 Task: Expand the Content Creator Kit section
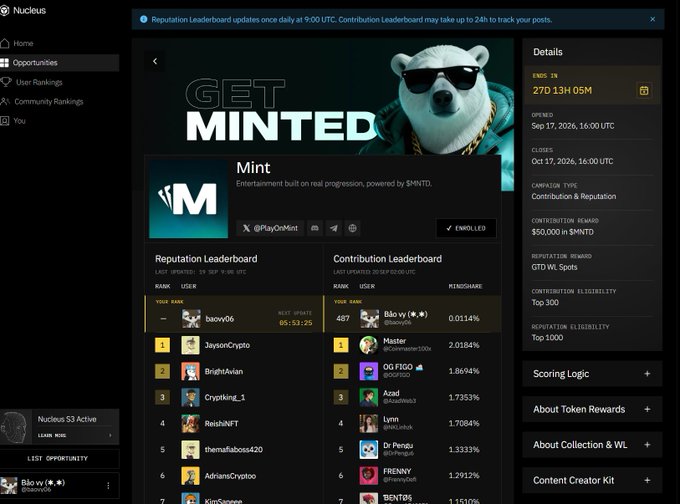click(x=592, y=480)
